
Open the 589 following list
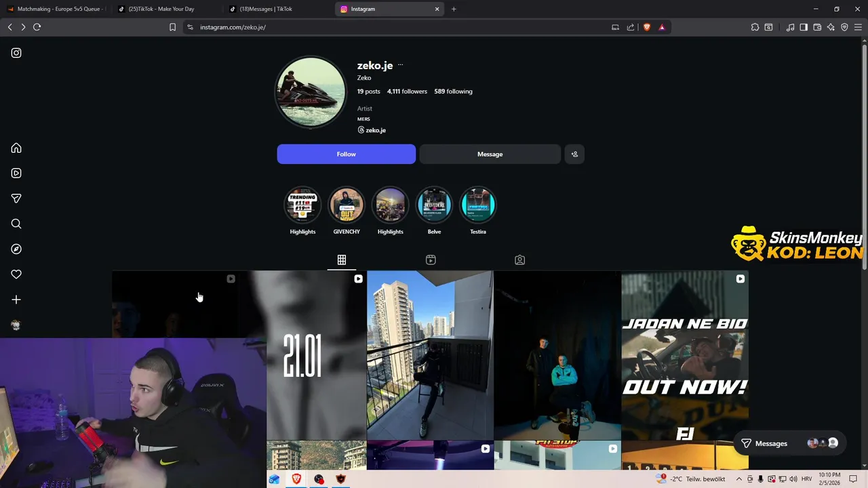pos(453,91)
